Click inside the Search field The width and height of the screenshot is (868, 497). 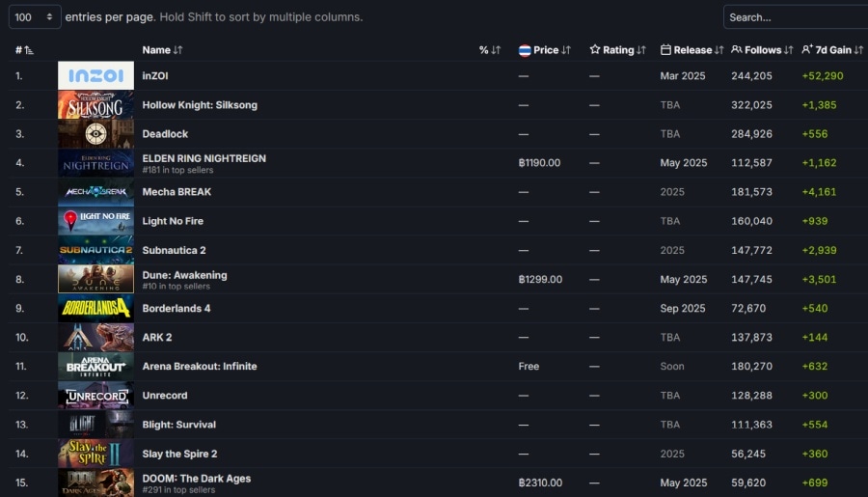[796, 17]
